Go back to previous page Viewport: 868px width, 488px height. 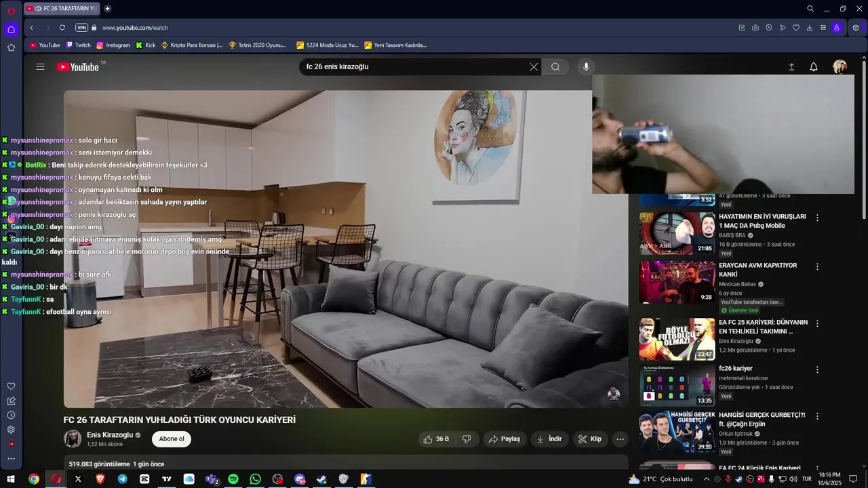(x=32, y=28)
